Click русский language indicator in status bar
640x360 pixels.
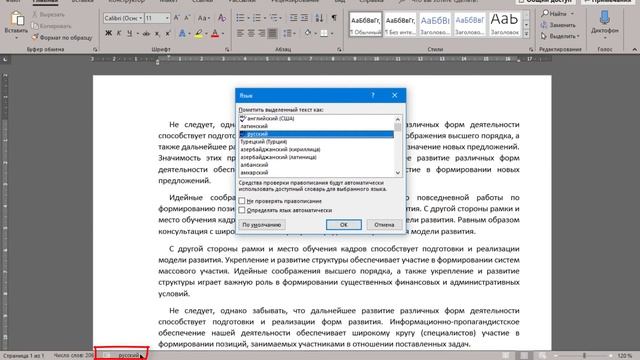pyautogui.click(x=128, y=356)
